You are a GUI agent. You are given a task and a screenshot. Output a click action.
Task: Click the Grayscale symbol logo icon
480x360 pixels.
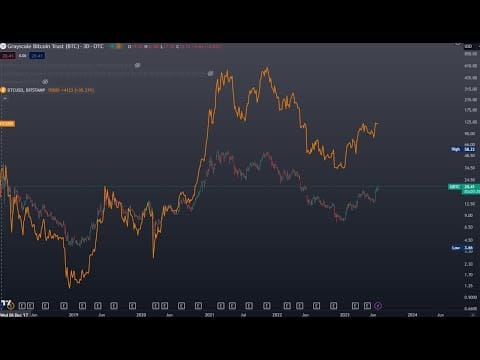point(3,46)
